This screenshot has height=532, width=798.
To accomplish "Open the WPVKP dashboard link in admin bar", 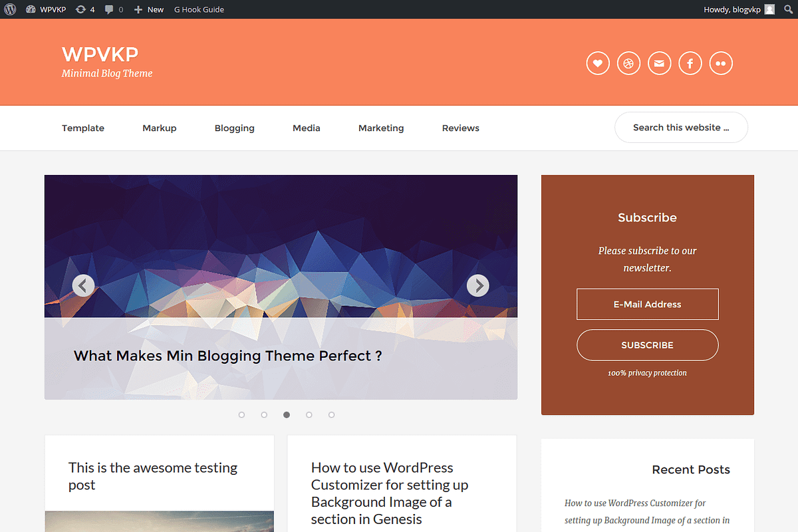I will pyautogui.click(x=46, y=9).
